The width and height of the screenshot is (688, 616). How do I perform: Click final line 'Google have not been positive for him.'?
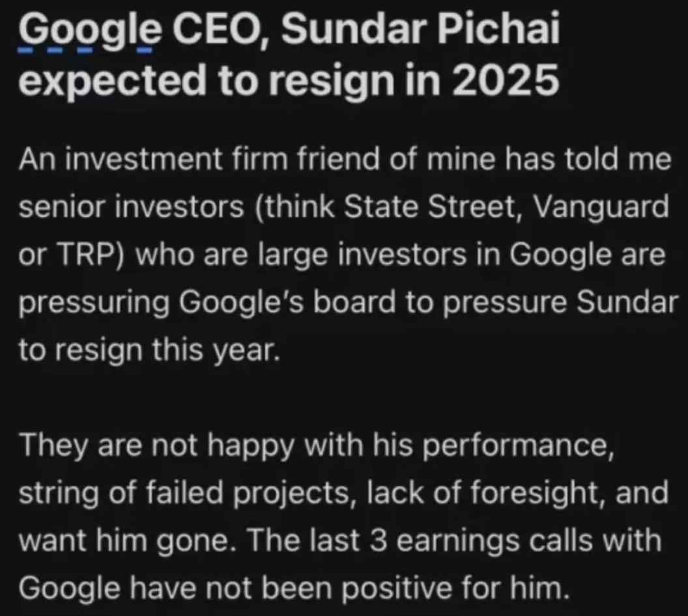[294, 589]
